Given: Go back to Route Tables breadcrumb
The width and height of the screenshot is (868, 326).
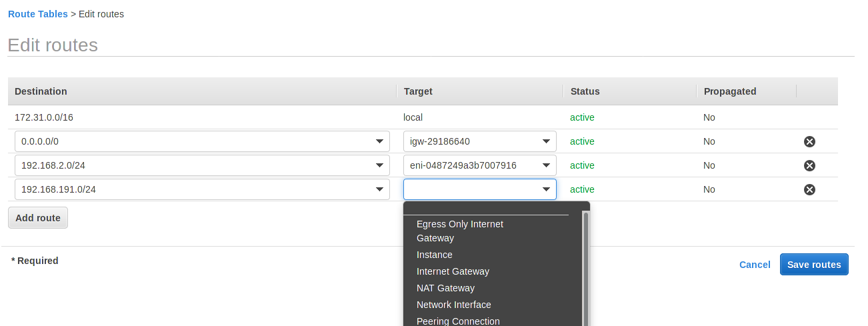Looking at the screenshot, I should [38, 14].
